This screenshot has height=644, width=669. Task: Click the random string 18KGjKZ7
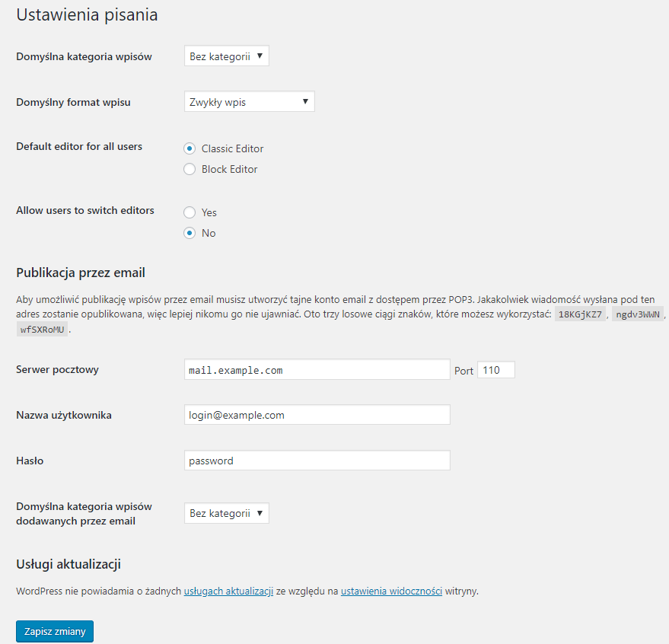click(580, 314)
